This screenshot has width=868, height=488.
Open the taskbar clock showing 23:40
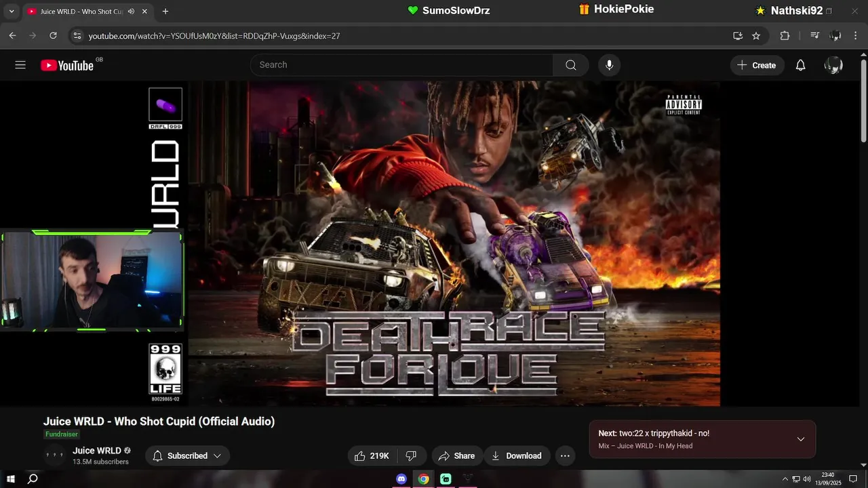[x=828, y=479]
